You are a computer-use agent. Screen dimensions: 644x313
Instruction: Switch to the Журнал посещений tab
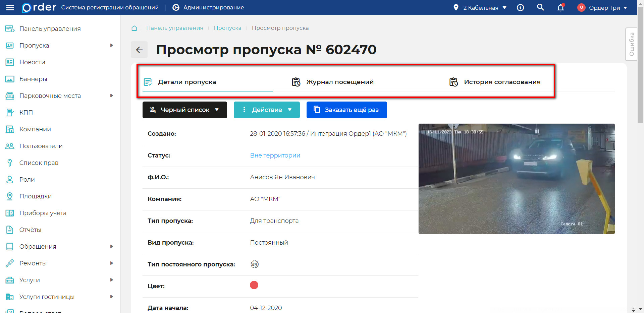tap(340, 81)
